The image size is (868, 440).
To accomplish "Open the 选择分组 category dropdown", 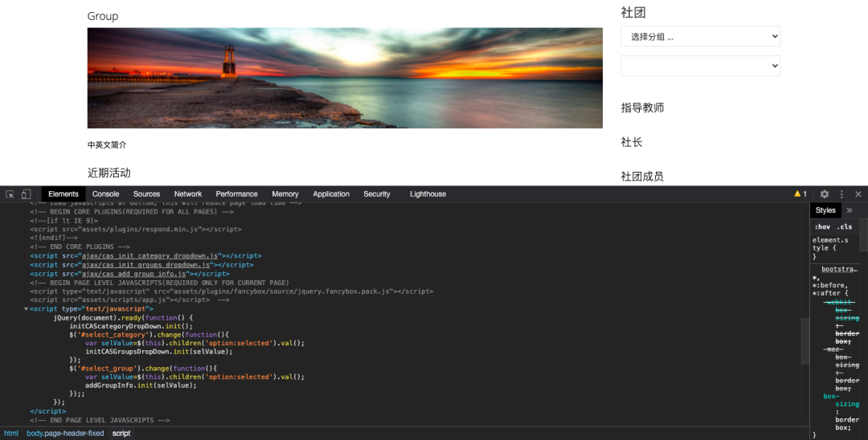I will (x=700, y=36).
